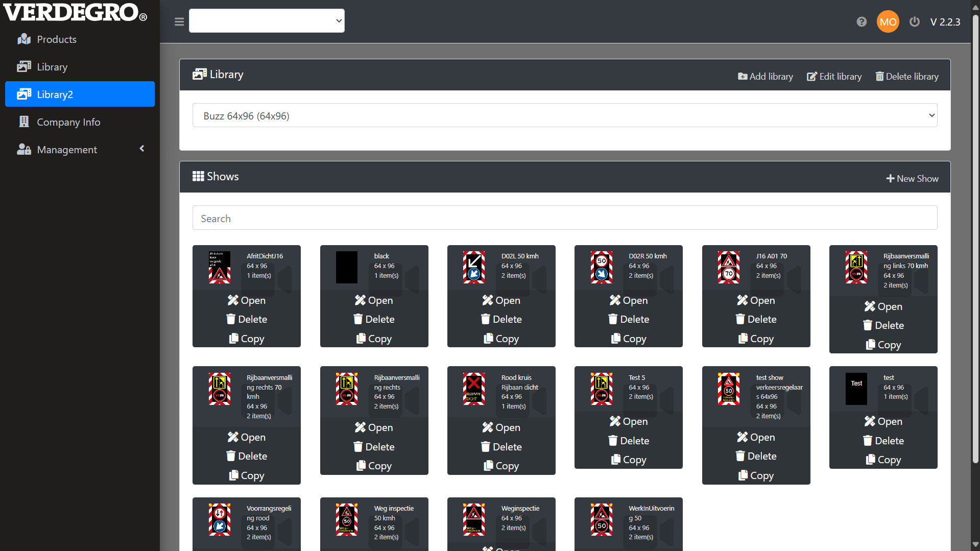Image resolution: width=980 pixels, height=551 pixels.
Task: Click the power logout icon
Action: [x=915, y=21]
